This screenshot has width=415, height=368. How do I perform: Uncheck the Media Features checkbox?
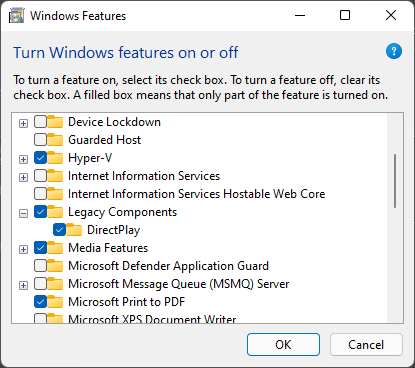point(40,248)
